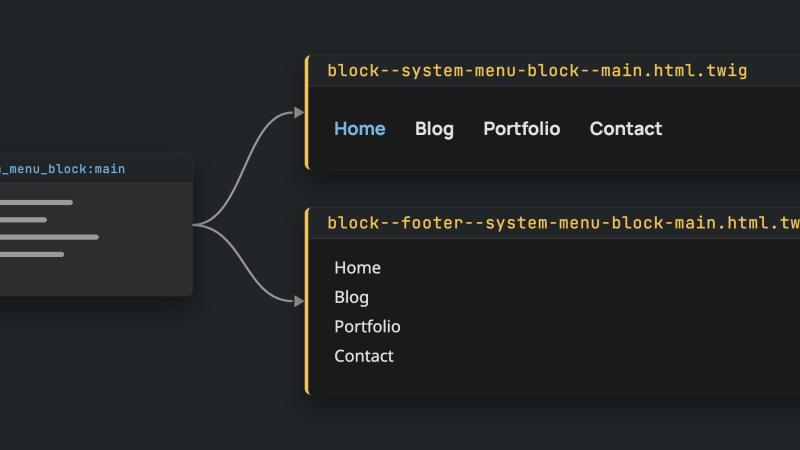Go to Contact in the horizontal menu
Viewport: 800px width, 450px height.
(626, 129)
